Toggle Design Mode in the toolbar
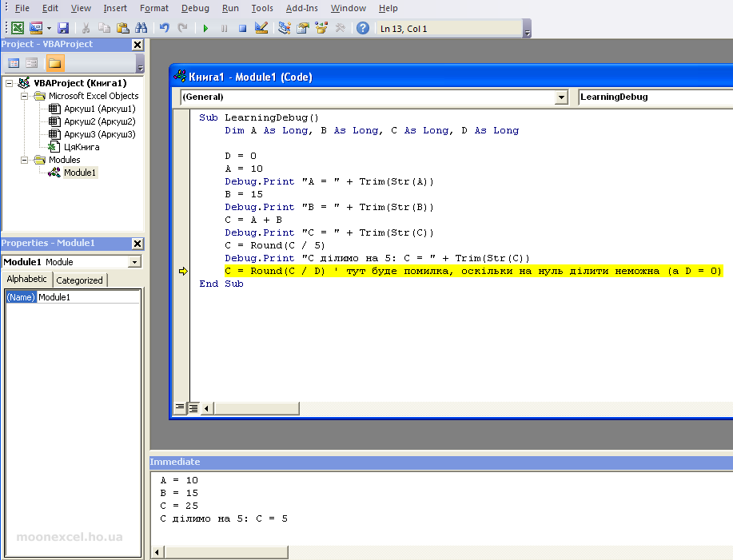Viewport: 733px width, 560px height. [261, 28]
